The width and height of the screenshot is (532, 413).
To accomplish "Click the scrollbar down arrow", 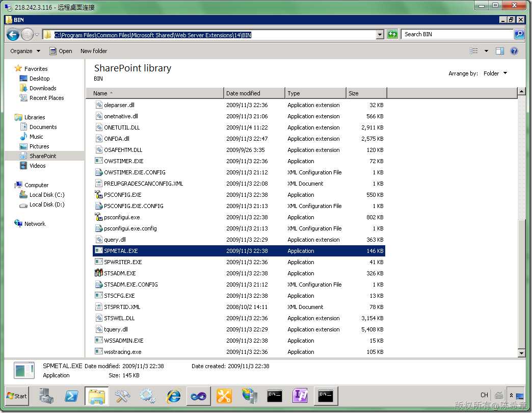I will tap(521, 353).
